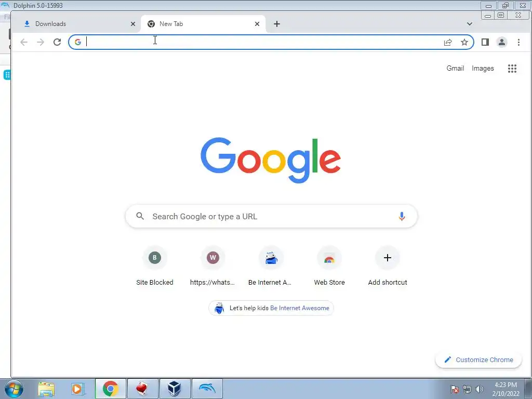Click the Dolphin 5.0-15993 title bar

[x=237, y=5]
